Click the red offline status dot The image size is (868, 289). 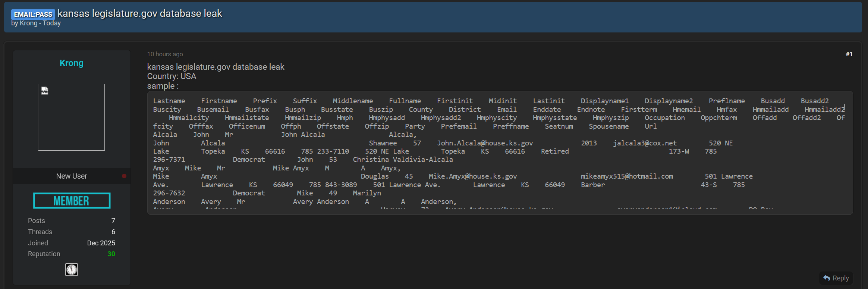[124, 176]
